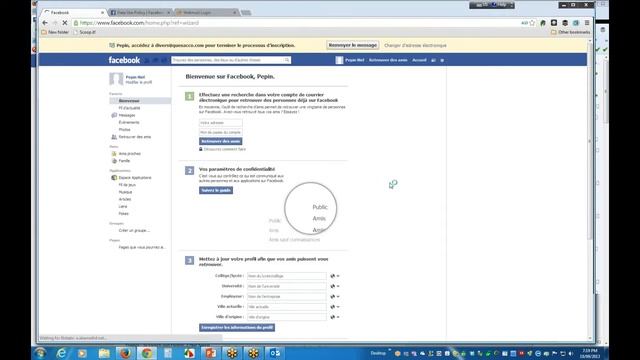The image size is (640, 360).
Task: Open privacy dropdown next to Collège/lycée
Action: tap(335, 276)
